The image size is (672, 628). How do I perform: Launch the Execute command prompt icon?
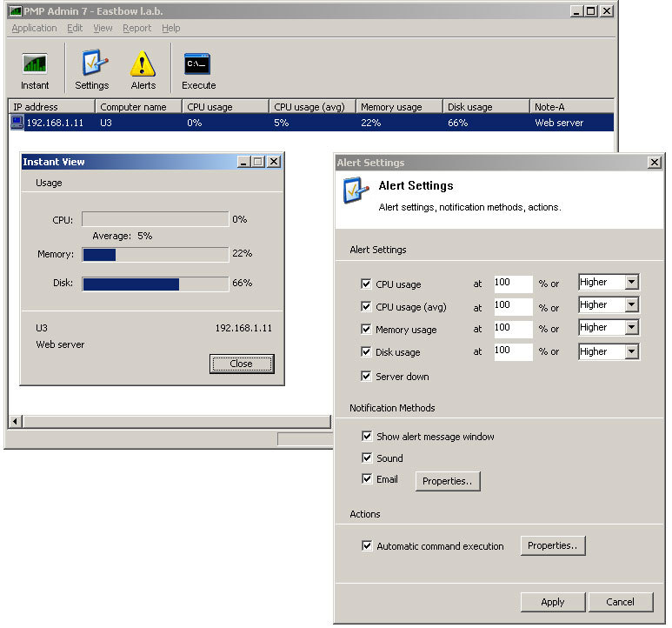(x=198, y=70)
